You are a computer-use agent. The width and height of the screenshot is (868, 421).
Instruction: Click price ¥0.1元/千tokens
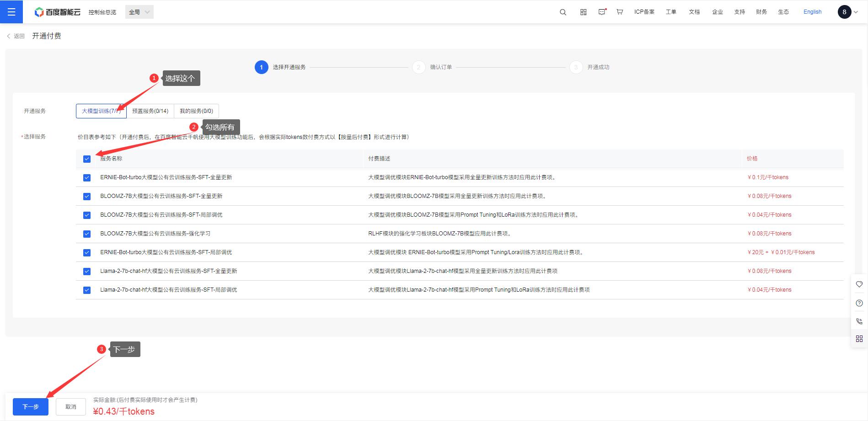[768, 177]
